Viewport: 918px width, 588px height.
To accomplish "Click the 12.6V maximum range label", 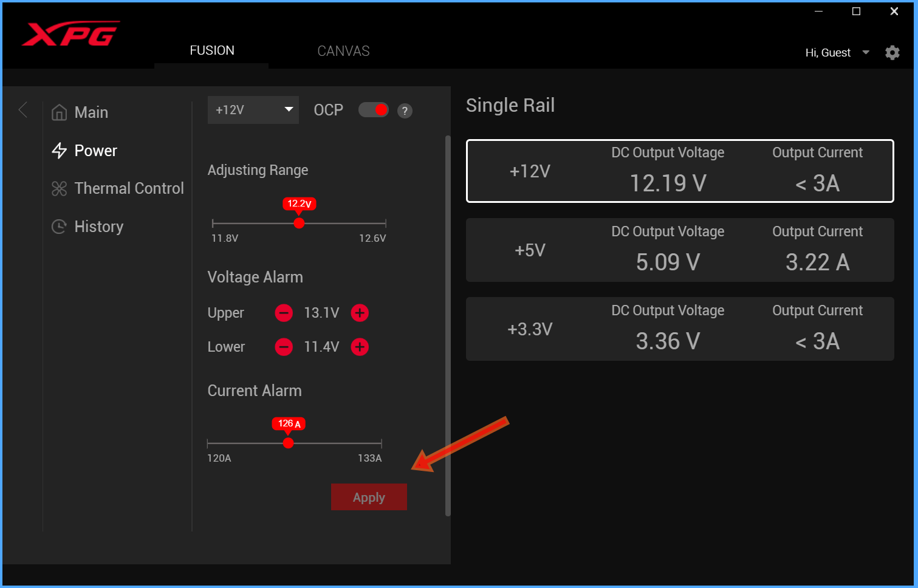I will coord(372,238).
